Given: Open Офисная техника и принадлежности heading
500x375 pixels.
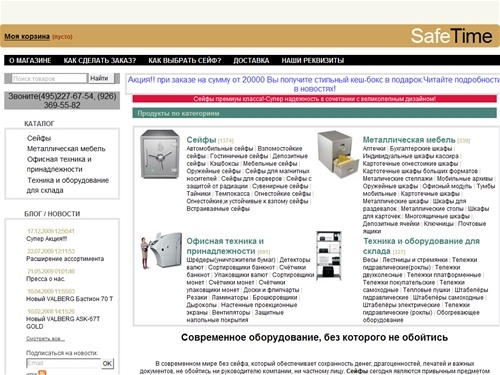Looking at the screenshot, I should point(225,246).
